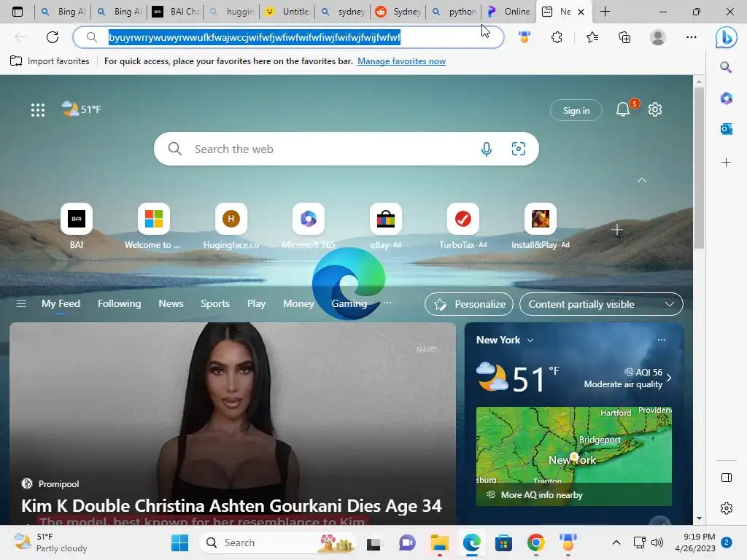Open Windows Start menu
The width and height of the screenshot is (747, 560).
[x=179, y=542]
